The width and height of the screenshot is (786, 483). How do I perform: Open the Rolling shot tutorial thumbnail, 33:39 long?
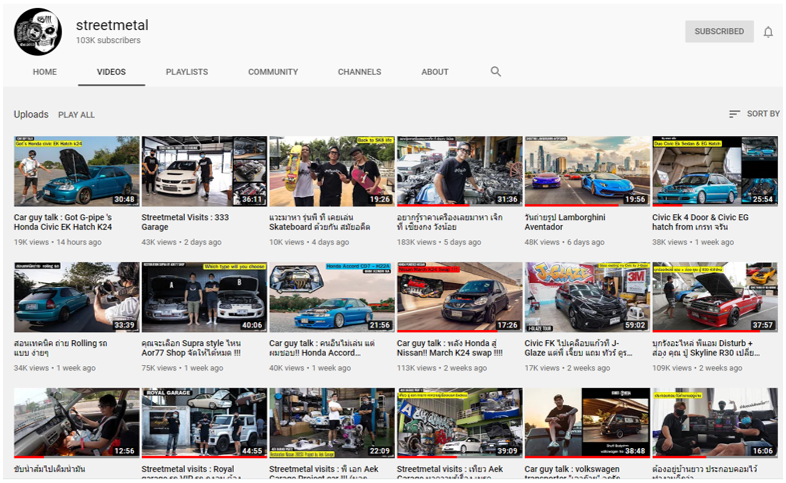[77, 297]
